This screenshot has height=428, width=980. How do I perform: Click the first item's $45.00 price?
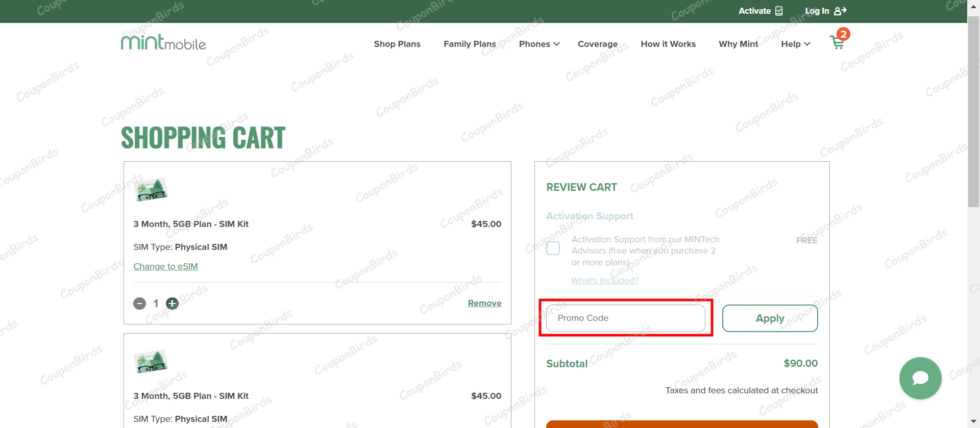[486, 224]
